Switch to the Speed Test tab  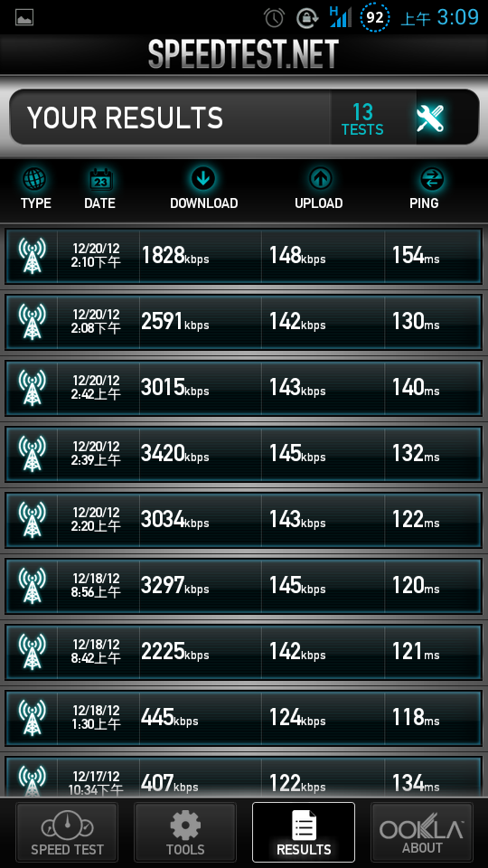[67, 832]
